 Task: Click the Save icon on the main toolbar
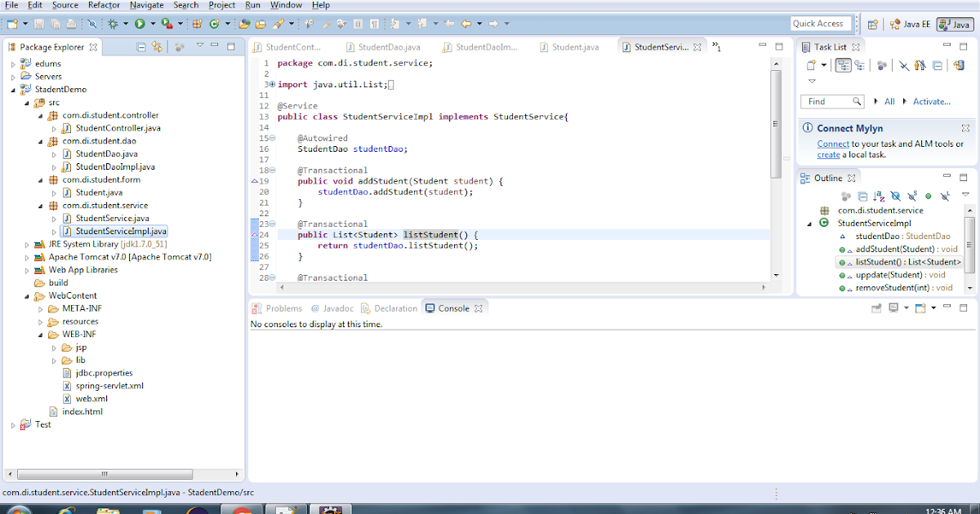coord(38,24)
